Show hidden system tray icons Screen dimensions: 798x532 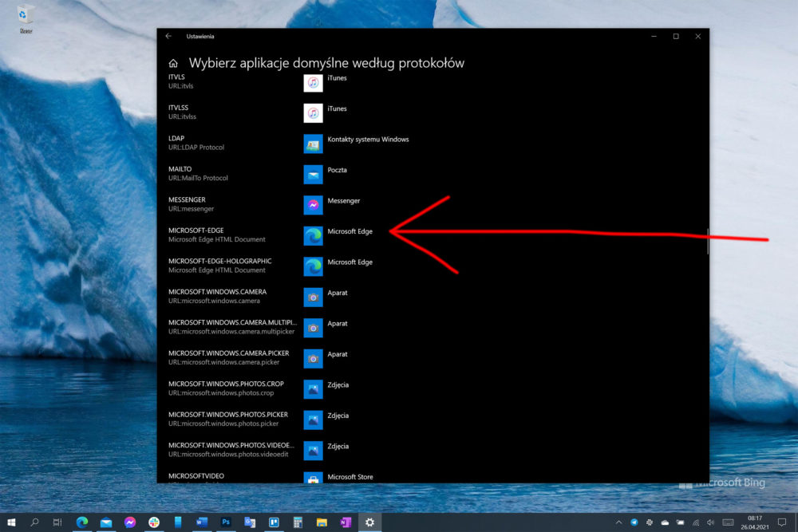[x=618, y=522]
